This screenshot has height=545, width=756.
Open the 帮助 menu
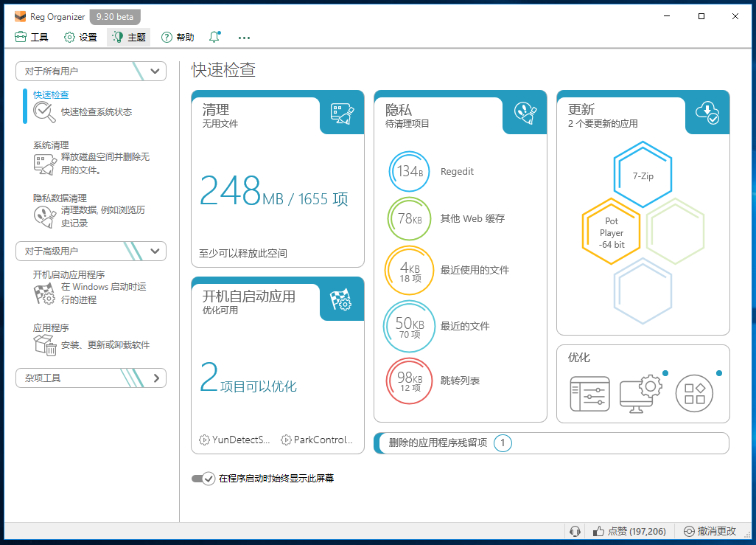(x=178, y=37)
